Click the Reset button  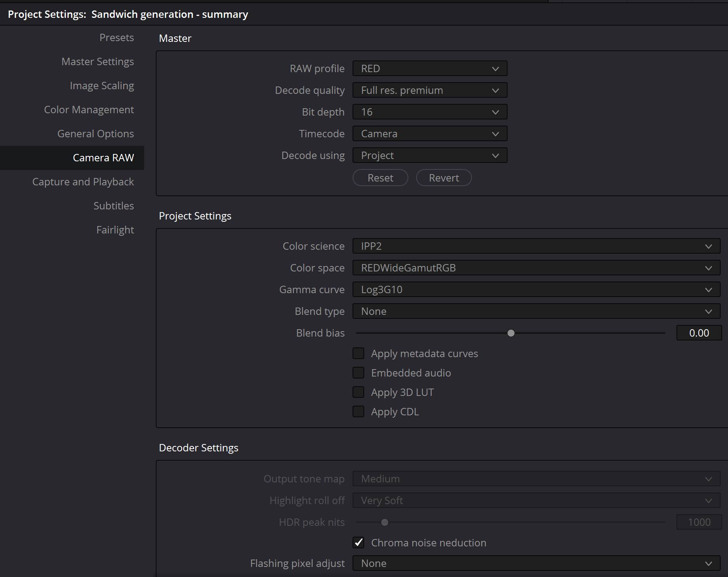(380, 178)
